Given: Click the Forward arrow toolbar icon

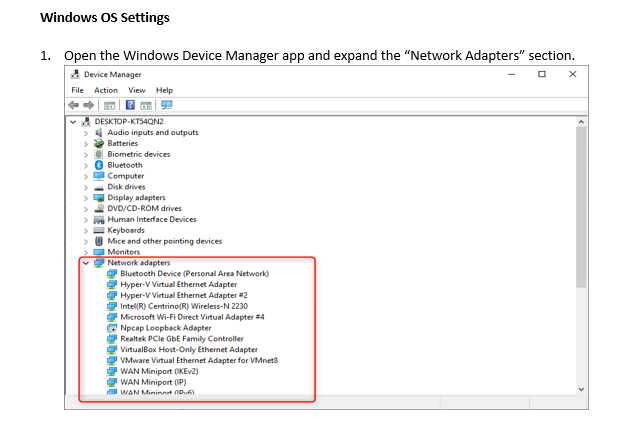Looking at the screenshot, I should (x=89, y=105).
